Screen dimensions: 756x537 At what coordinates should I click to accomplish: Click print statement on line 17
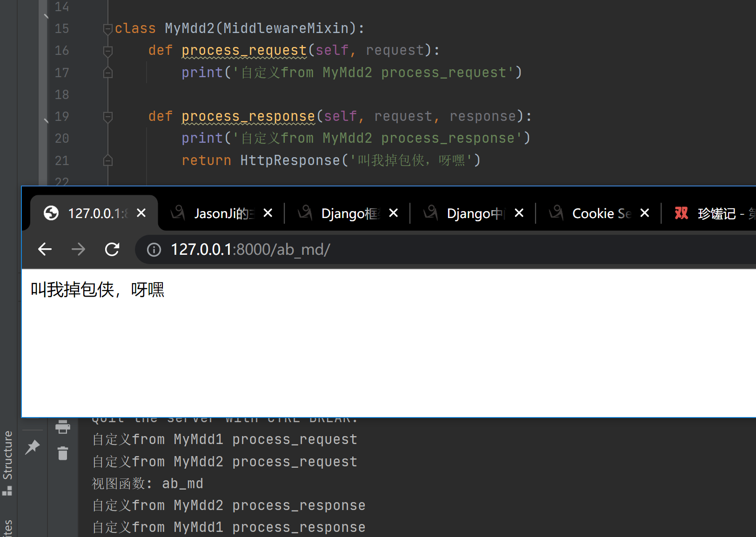point(352,73)
